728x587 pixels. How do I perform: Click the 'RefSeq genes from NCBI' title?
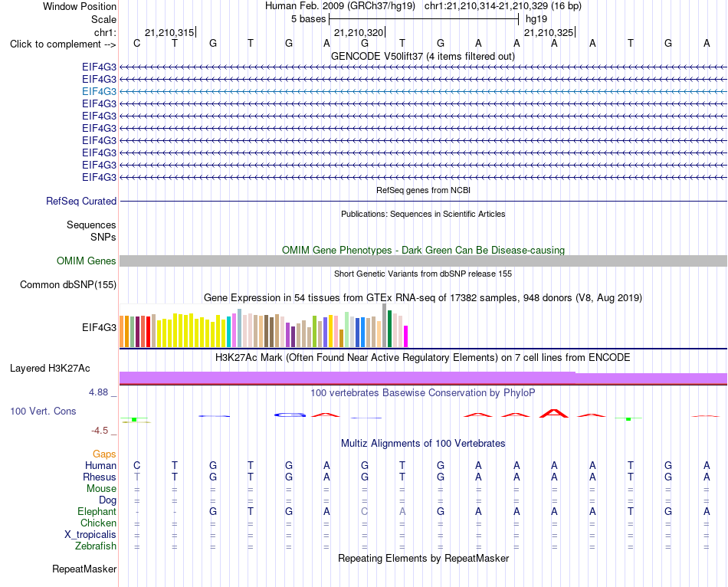tap(423, 190)
